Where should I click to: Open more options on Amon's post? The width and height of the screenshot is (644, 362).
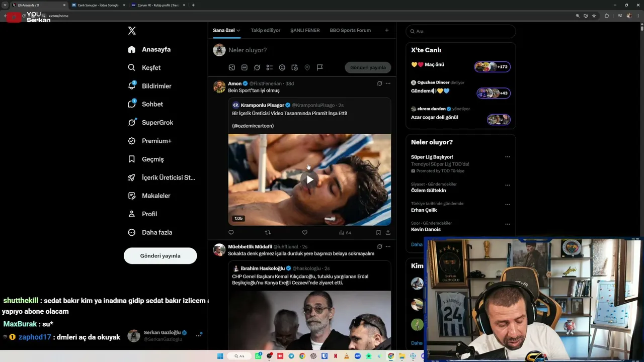388,83
